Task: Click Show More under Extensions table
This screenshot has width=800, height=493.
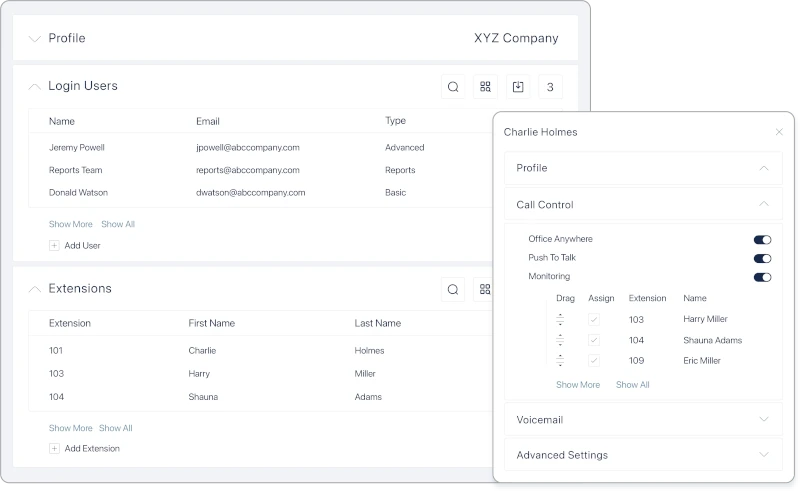Action: click(70, 428)
